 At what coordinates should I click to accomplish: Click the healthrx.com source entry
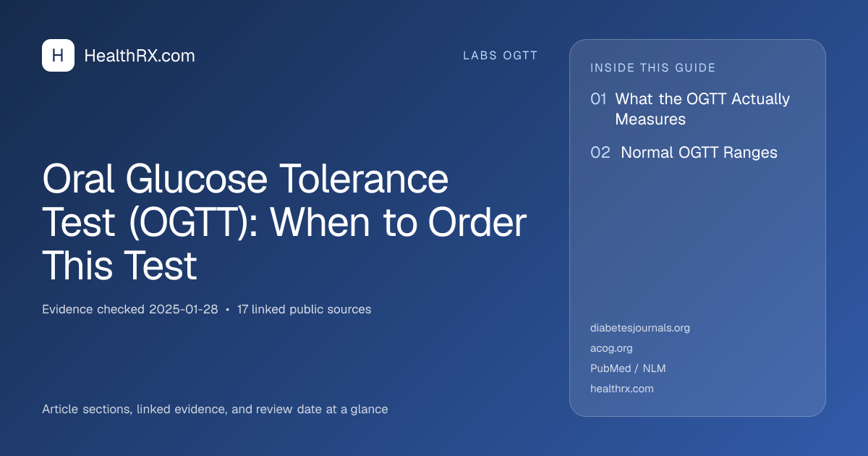click(x=622, y=389)
